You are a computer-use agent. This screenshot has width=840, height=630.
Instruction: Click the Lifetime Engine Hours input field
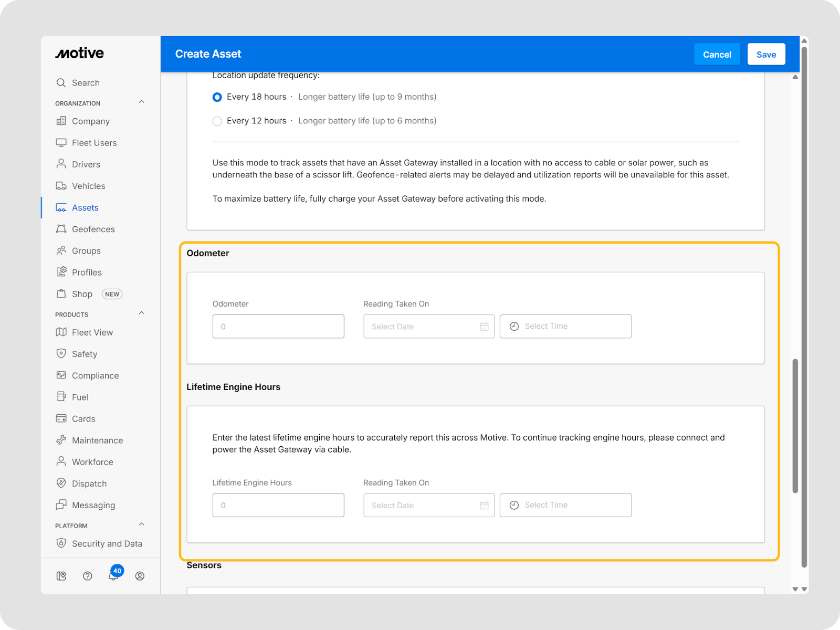tap(278, 505)
